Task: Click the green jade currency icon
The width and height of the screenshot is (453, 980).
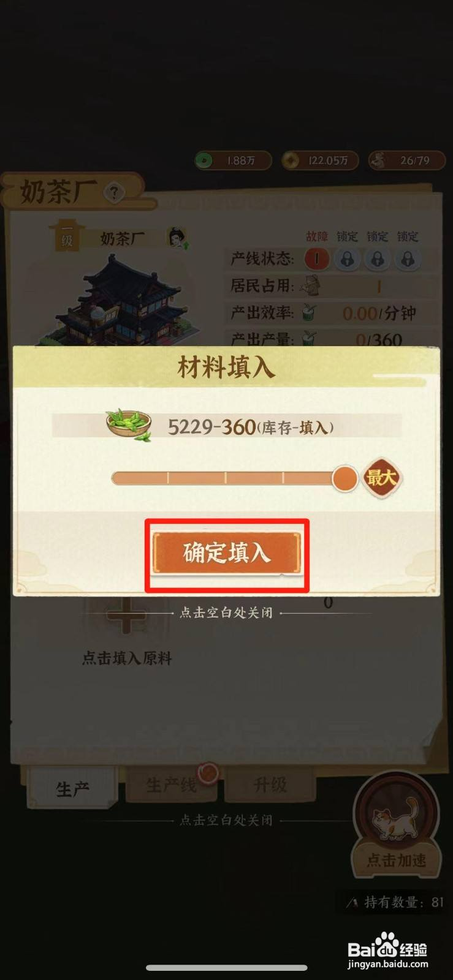Action: [204, 160]
